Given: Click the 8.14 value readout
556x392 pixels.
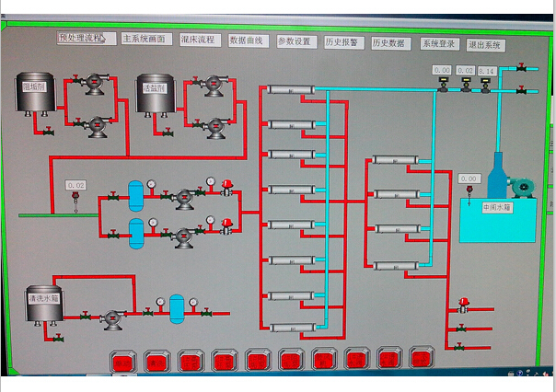Looking at the screenshot, I should coord(487,71).
